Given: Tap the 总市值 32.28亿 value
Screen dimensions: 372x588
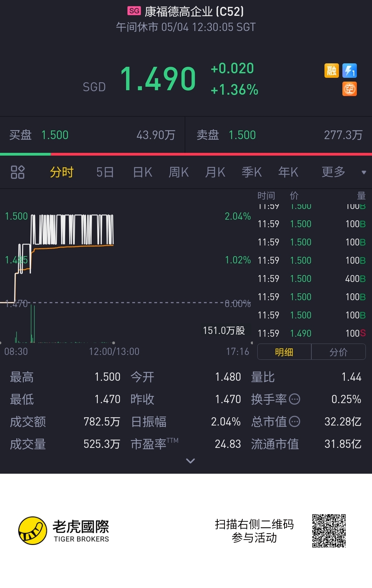Looking at the screenshot, I should tap(343, 421).
